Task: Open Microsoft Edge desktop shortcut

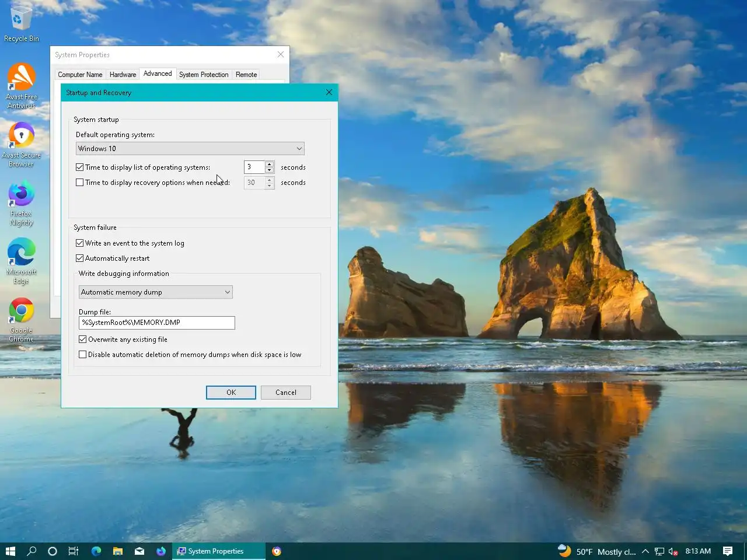Action: [x=21, y=261]
